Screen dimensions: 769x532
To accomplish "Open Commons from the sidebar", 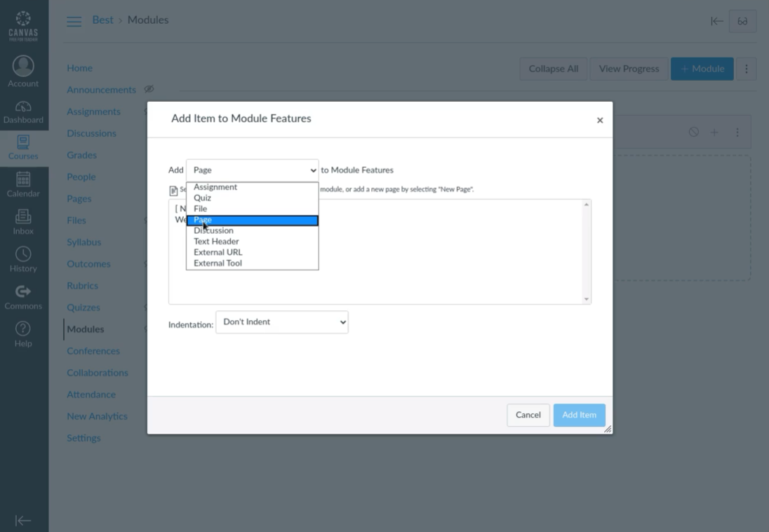I will 23,291.
